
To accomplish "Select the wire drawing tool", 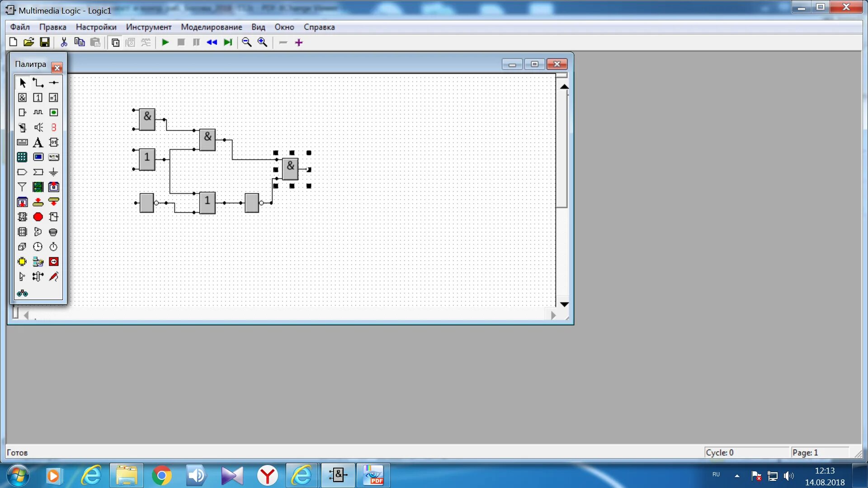I will click(x=38, y=83).
